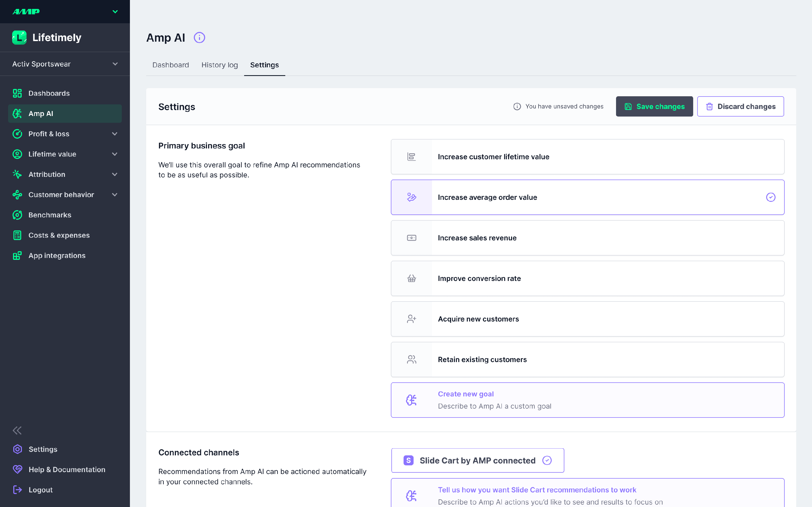Open the AMP logo app switcher dropdown
The width and height of the screenshot is (812, 507).
pos(115,12)
